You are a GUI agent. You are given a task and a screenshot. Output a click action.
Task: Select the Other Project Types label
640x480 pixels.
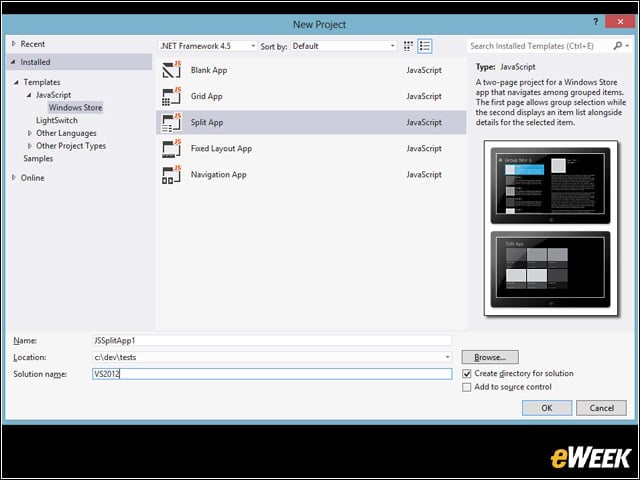tap(71, 146)
